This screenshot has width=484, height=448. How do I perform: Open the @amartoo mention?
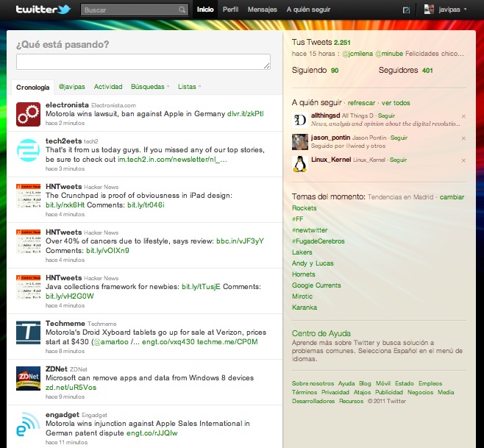(111, 342)
